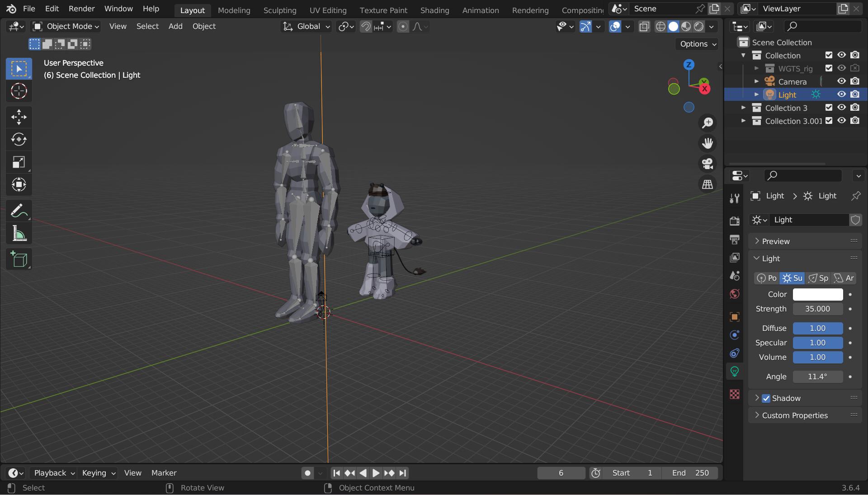Image resolution: width=868 pixels, height=495 pixels.
Task: Open Global transform orientation dropdown
Action: click(x=306, y=27)
